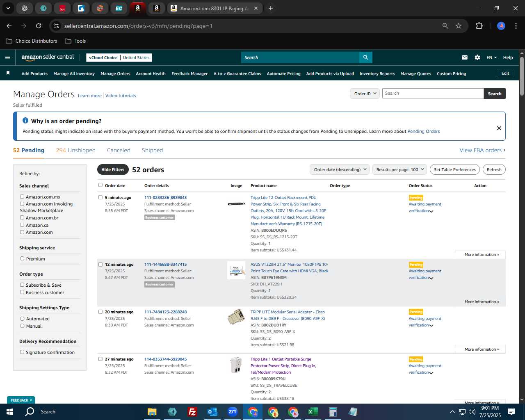
Task: Open Calculator from taskbar
Action: 333,412
